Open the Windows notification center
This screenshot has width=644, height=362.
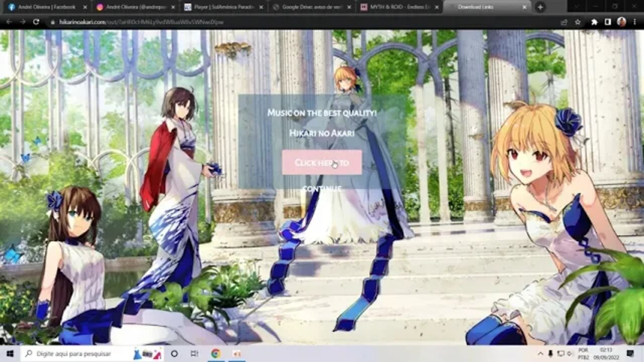(630, 353)
